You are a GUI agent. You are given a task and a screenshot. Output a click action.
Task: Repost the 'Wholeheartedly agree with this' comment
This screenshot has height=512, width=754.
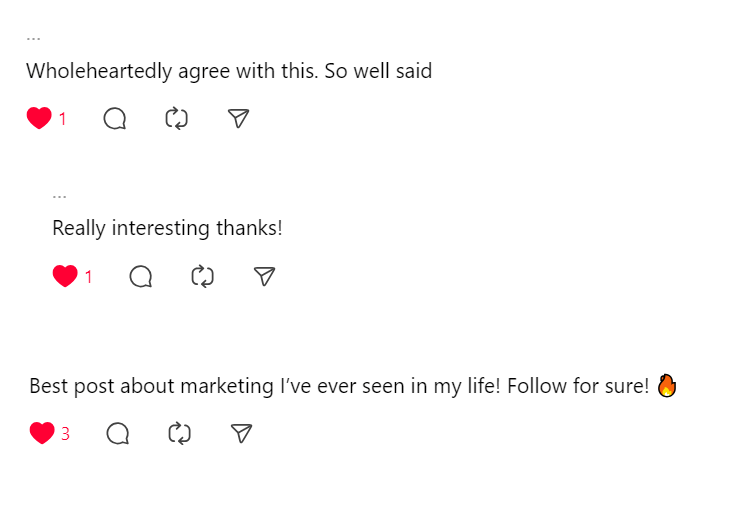click(176, 118)
